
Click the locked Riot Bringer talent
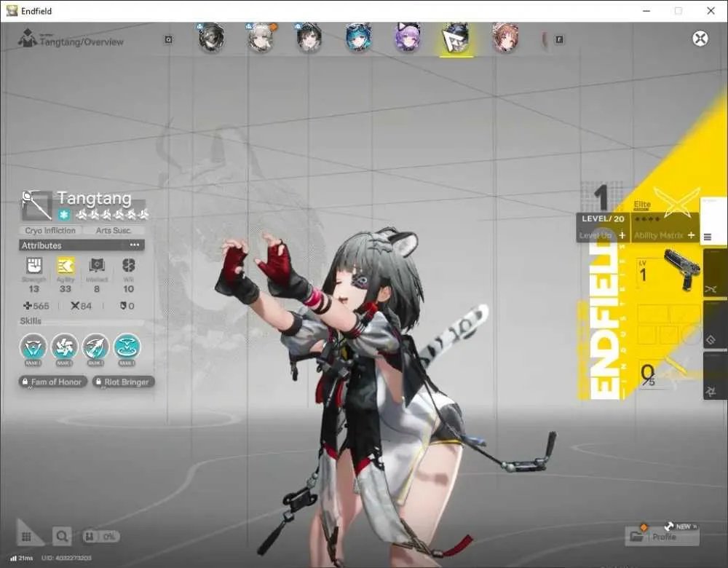[123, 382]
